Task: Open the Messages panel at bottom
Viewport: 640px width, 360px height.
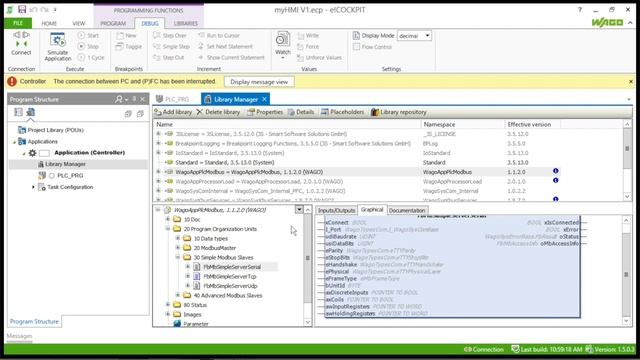Action: 19,336
